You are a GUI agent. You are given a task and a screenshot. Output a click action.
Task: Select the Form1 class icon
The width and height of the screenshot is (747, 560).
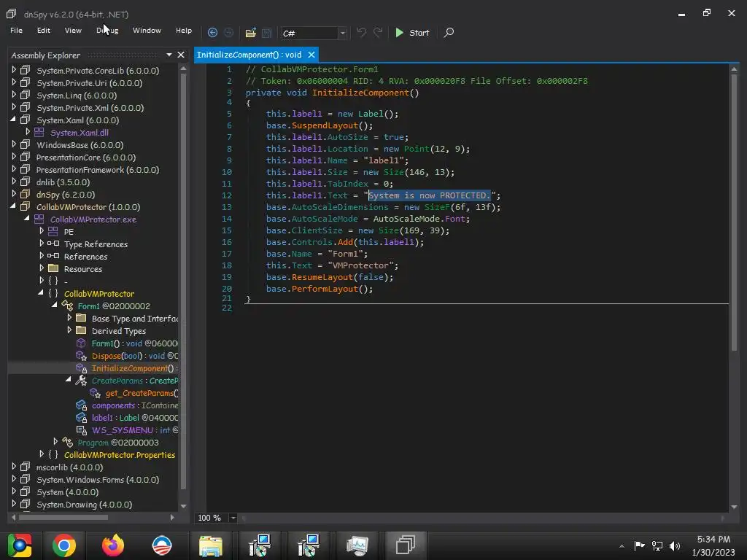pos(67,306)
